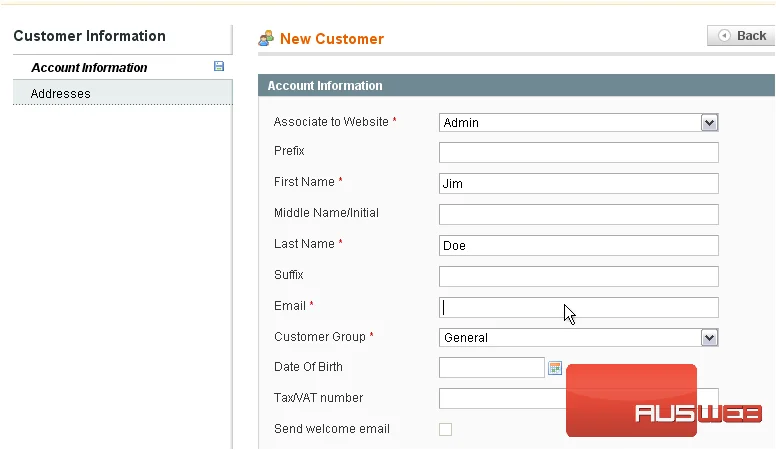Focus the Suffix input field
Screen dimensions: 776x450
click(x=579, y=276)
